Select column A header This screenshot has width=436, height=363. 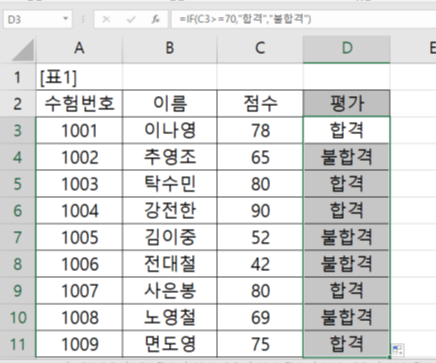(79, 49)
